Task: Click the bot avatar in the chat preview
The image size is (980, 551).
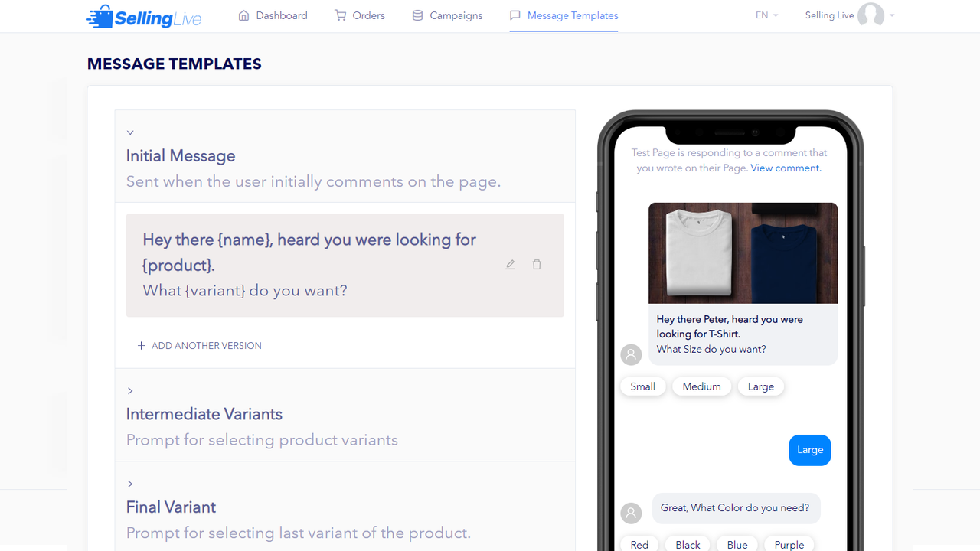Action: click(x=631, y=354)
